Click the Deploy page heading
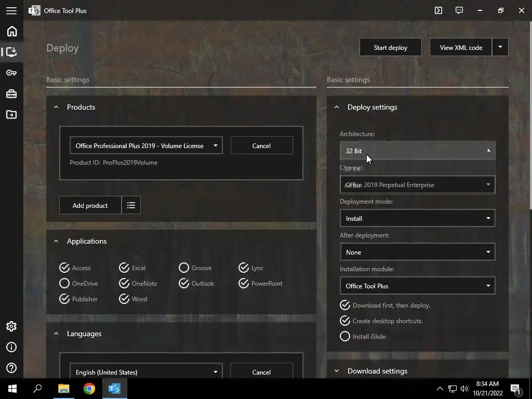The width and height of the screenshot is (532, 399). 62,48
